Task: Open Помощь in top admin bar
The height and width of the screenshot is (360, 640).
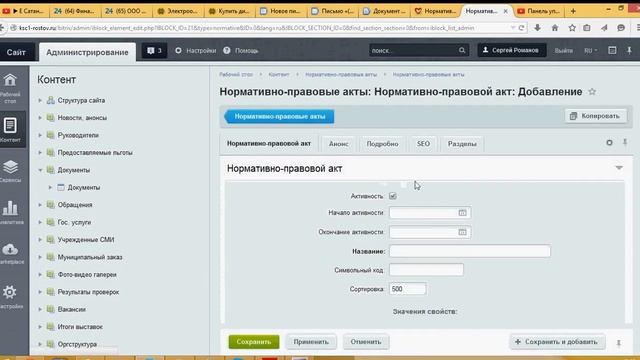Action: pyautogui.click(x=241, y=51)
